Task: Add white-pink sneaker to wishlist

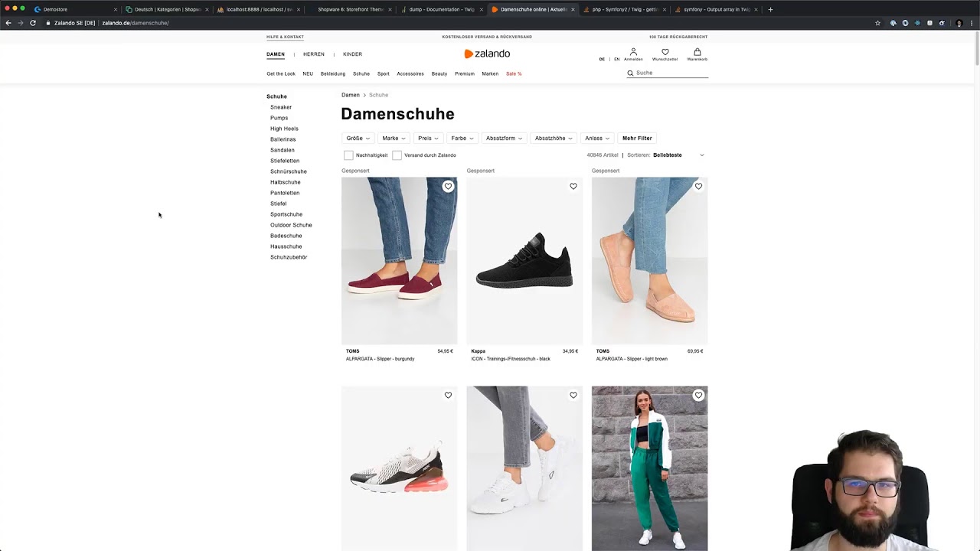Action: click(448, 395)
